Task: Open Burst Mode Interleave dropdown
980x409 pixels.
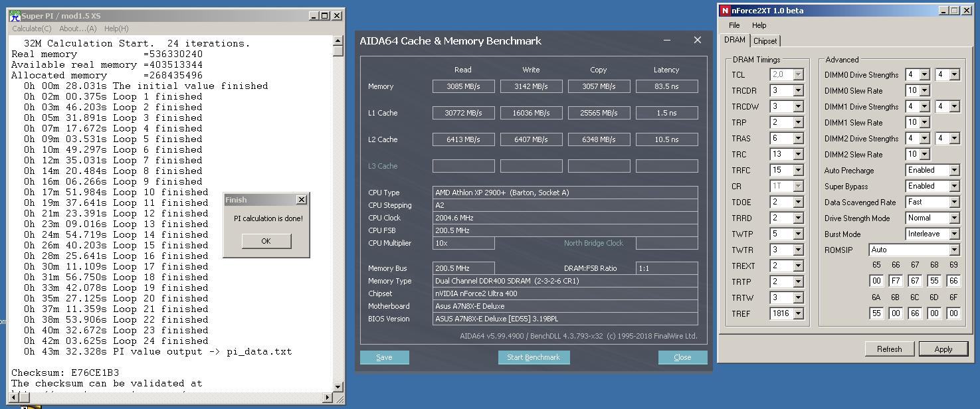Action: [954, 234]
